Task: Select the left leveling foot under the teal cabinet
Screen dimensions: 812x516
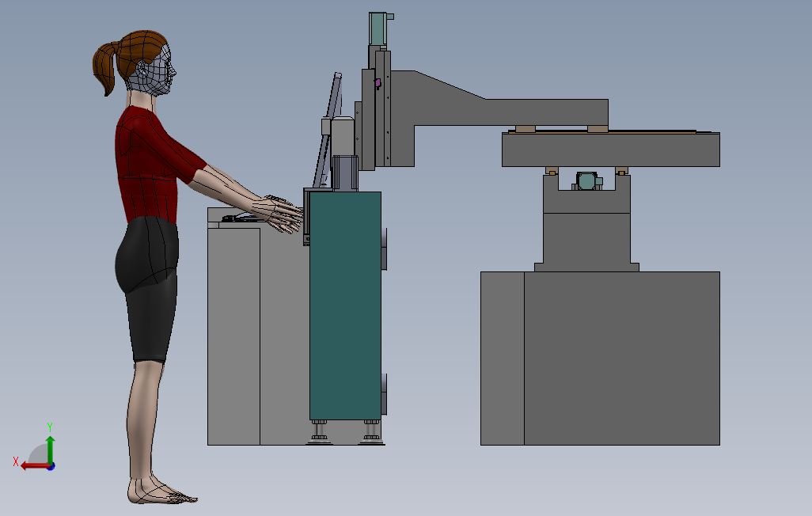Action: click(x=320, y=433)
